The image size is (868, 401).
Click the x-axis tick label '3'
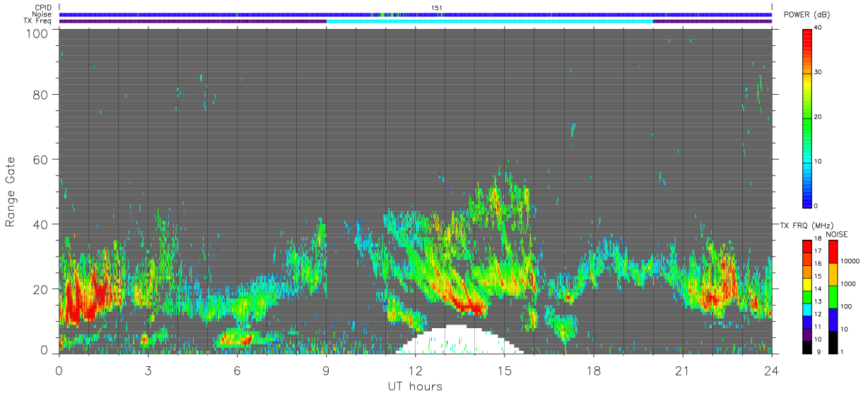click(x=148, y=371)
